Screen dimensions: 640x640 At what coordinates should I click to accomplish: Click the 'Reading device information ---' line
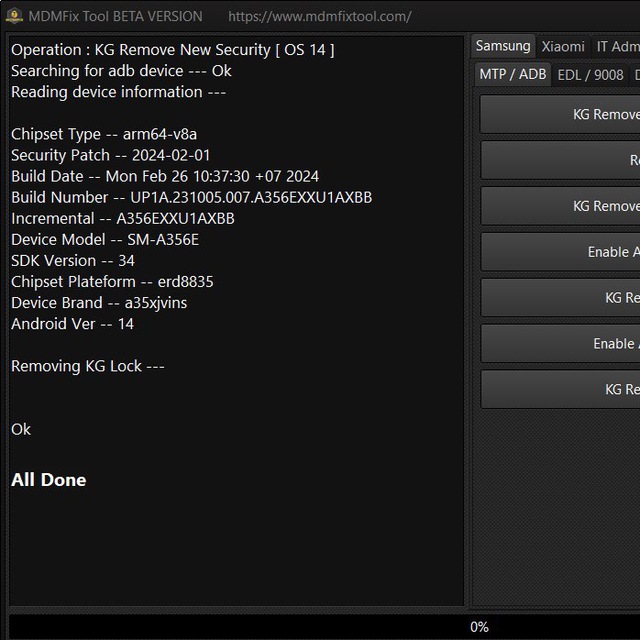click(x=118, y=92)
